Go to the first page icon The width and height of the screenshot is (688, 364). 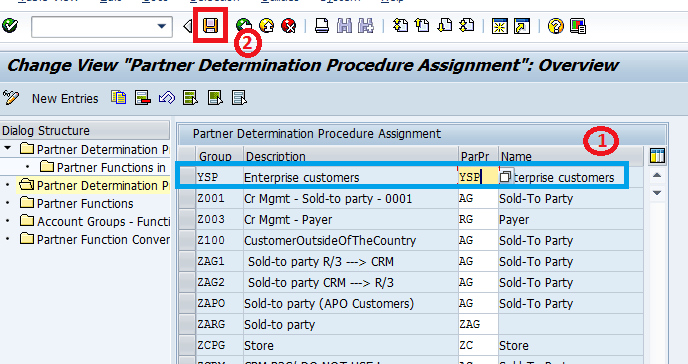tap(400, 26)
